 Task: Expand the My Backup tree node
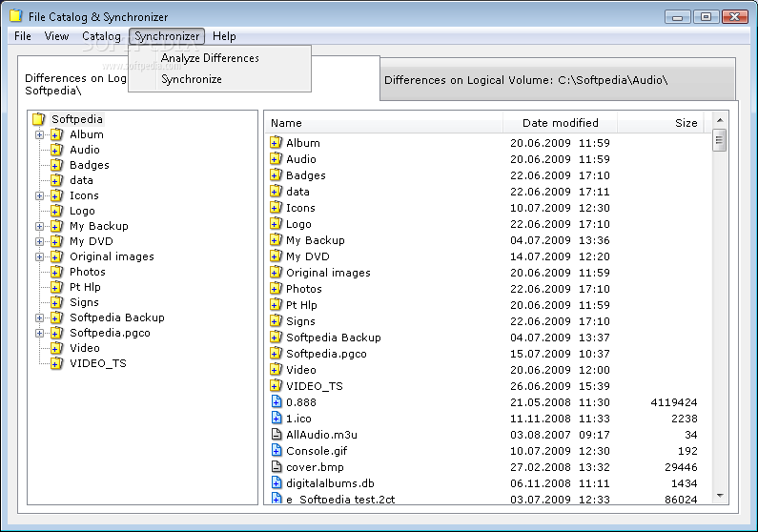pyautogui.click(x=40, y=226)
